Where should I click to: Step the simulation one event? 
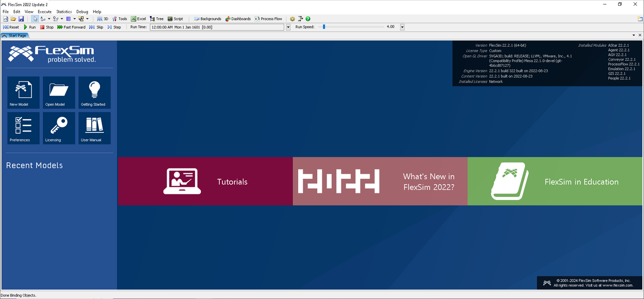pyautogui.click(x=114, y=27)
